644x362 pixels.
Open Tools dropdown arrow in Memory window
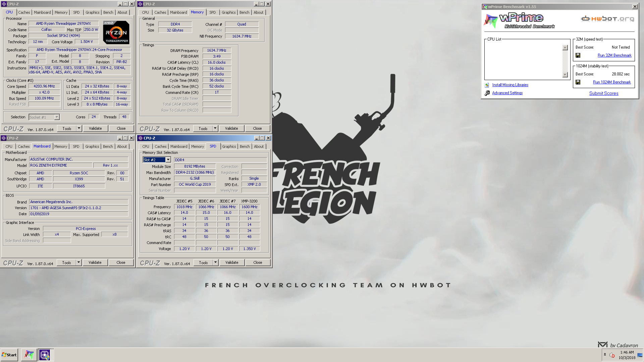tap(215, 128)
